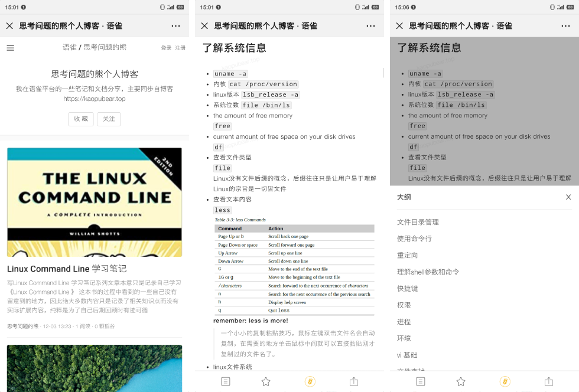Open the Linux Command Line 学习笔记 article title
The width and height of the screenshot is (579, 392).
pyautogui.click(x=67, y=269)
